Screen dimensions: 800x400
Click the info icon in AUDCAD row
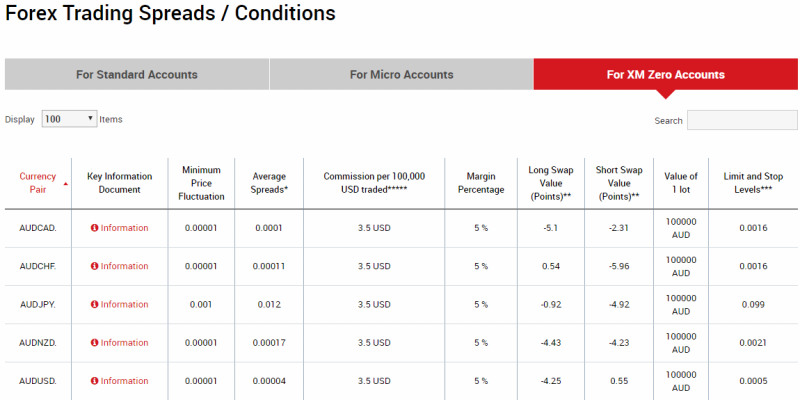pos(94,228)
